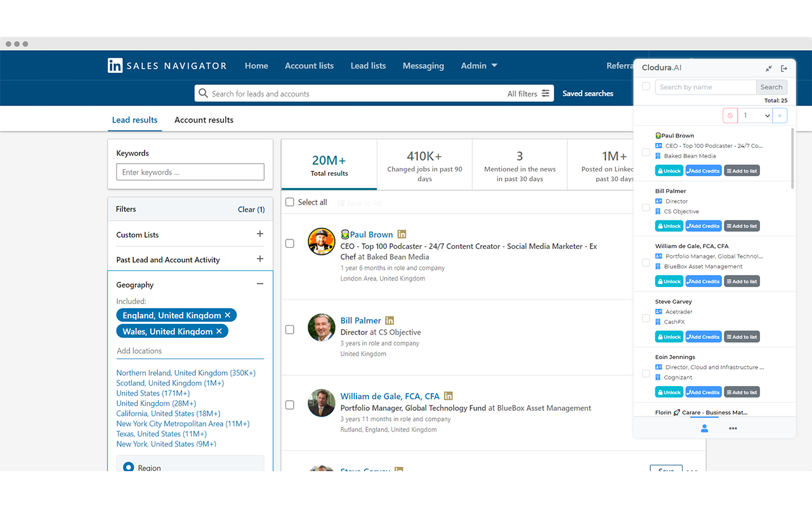Add Scotland, United Kingdom location

(x=170, y=383)
